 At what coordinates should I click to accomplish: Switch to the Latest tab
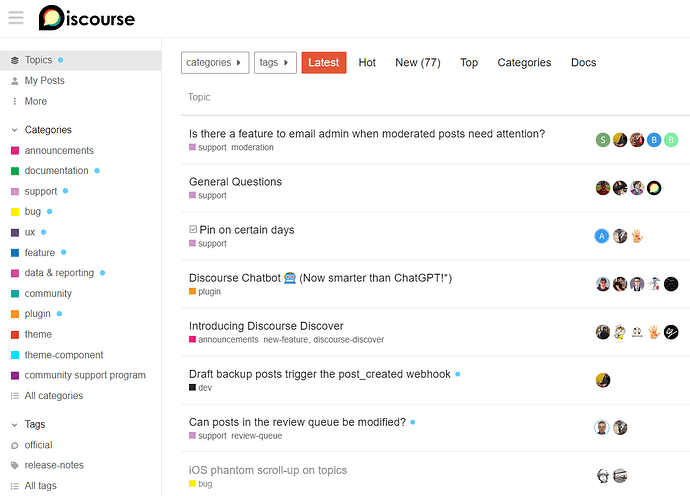pos(323,62)
